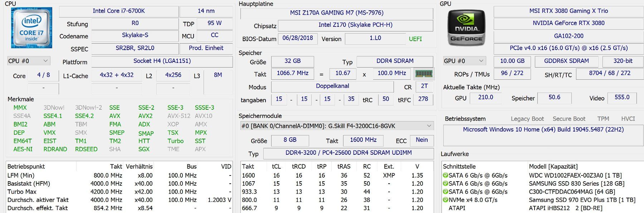Click the green check beside the NVMe x4 drive
The height and width of the screenshot is (213, 644).
click(x=445, y=200)
